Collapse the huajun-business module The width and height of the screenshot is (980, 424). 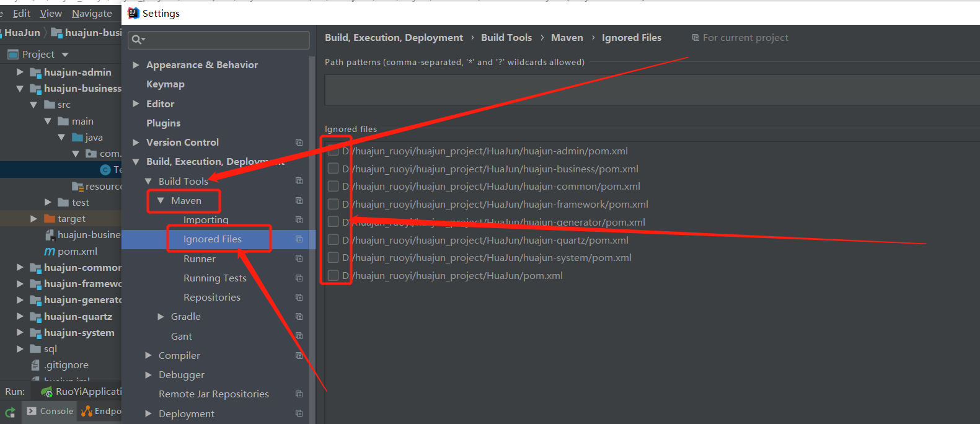tap(20, 89)
